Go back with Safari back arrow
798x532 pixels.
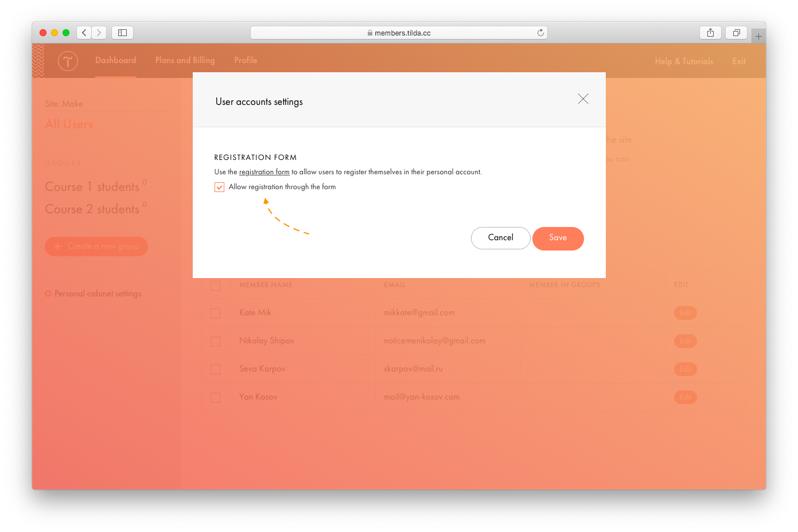pyautogui.click(x=84, y=33)
